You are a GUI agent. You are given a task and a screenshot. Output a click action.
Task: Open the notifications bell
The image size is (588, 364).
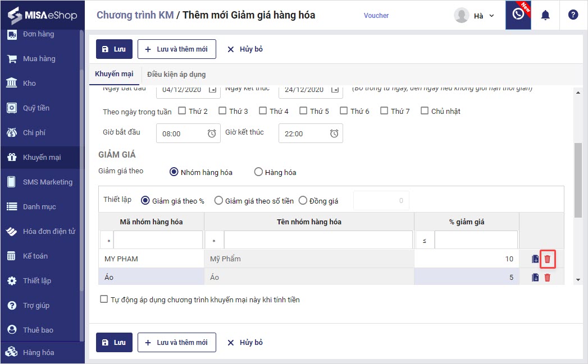click(545, 15)
